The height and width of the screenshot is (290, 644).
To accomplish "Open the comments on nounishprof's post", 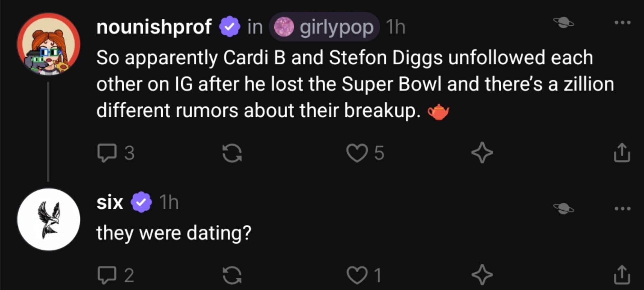I will pyautogui.click(x=107, y=153).
